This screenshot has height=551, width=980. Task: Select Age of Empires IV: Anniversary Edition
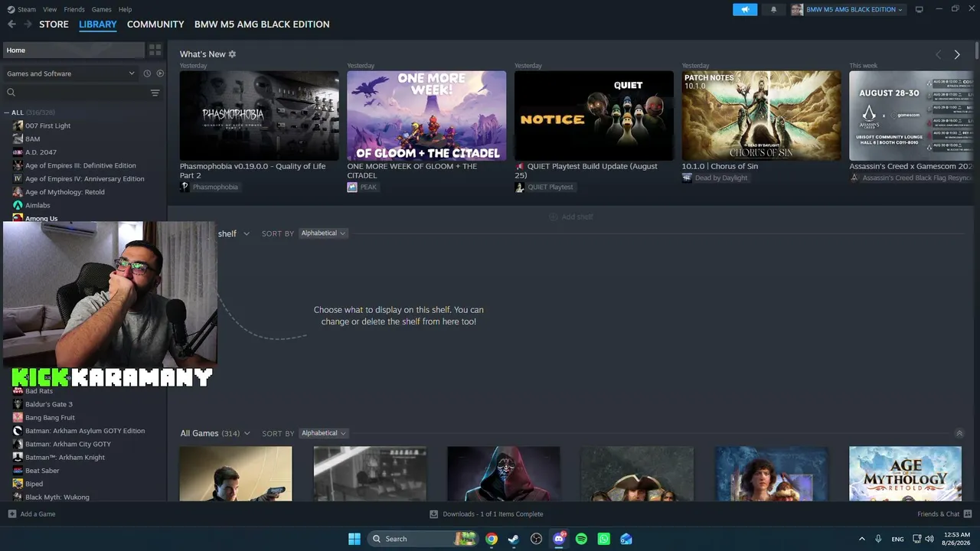[84, 179]
